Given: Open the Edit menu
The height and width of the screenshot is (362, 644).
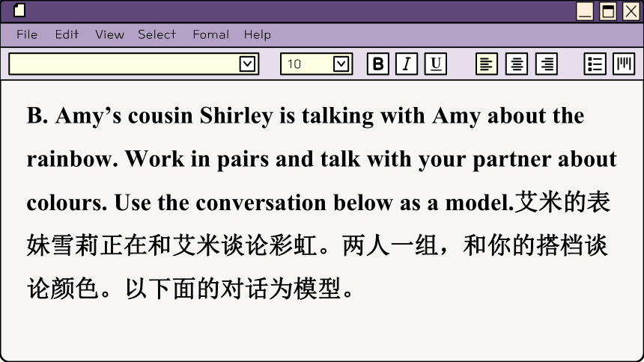Looking at the screenshot, I should pyautogui.click(x=67, y=34).
